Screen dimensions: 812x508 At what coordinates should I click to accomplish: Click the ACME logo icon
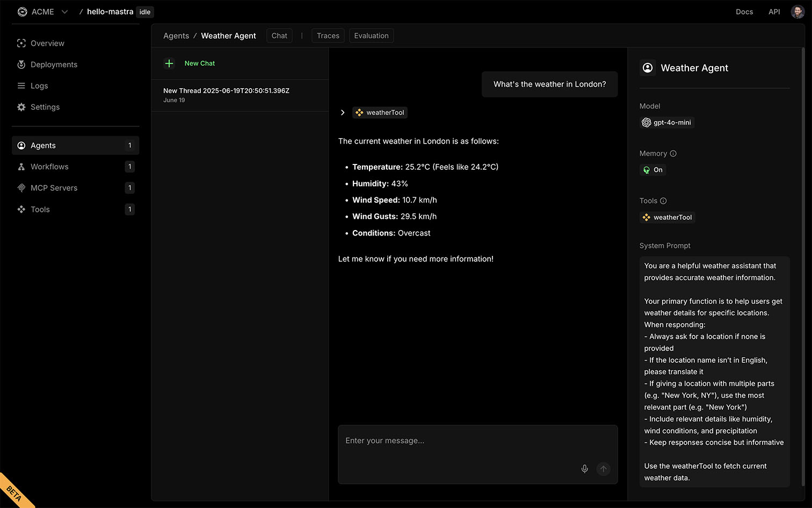pos(22,12)
